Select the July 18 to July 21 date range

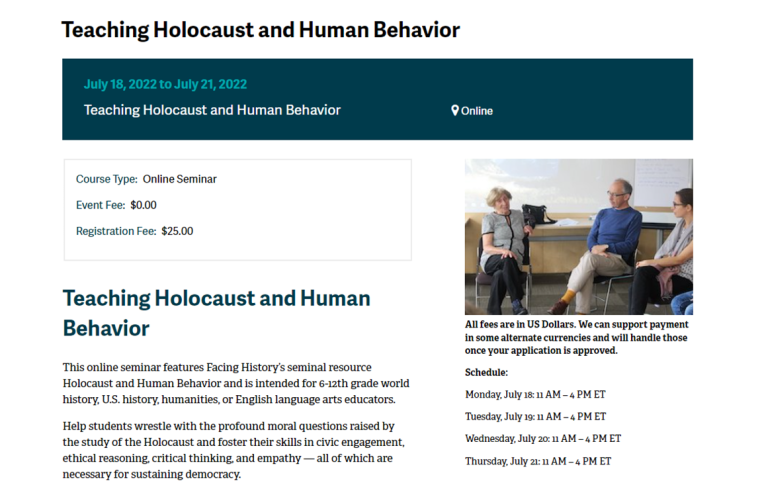(x=165, y=84)
